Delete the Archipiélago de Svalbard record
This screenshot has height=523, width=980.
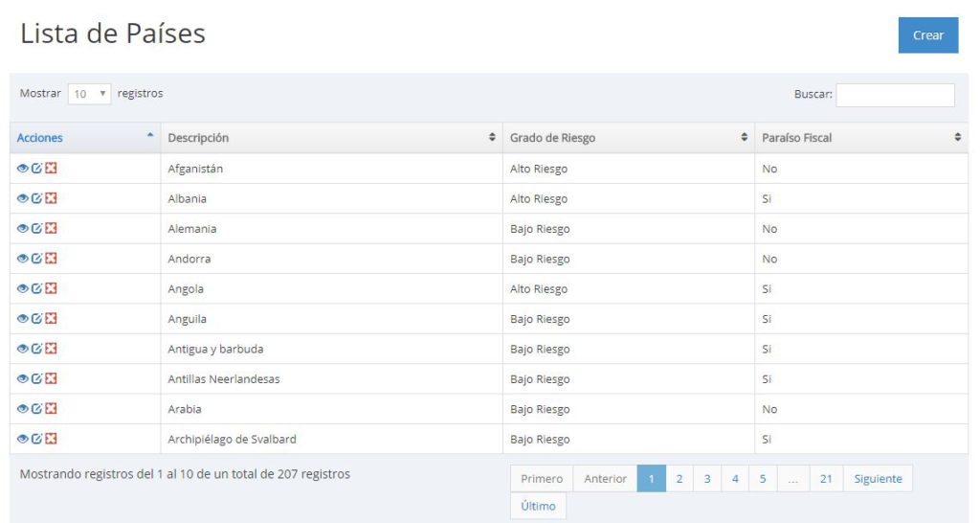pos(52,439)
